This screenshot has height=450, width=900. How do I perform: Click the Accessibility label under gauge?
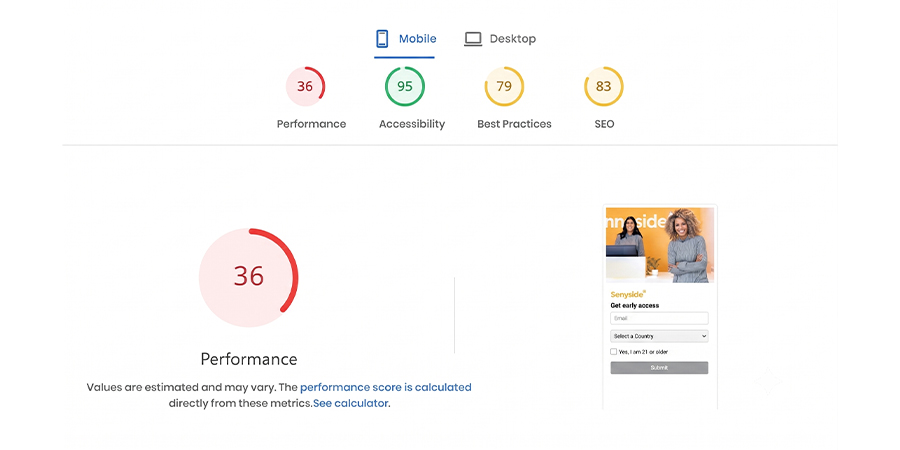[x=412, y=124]
